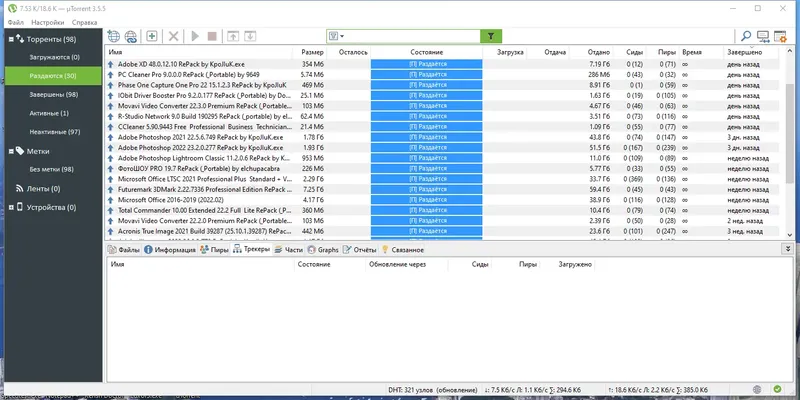Switch to the Graphs tab

tap(323, 249)
